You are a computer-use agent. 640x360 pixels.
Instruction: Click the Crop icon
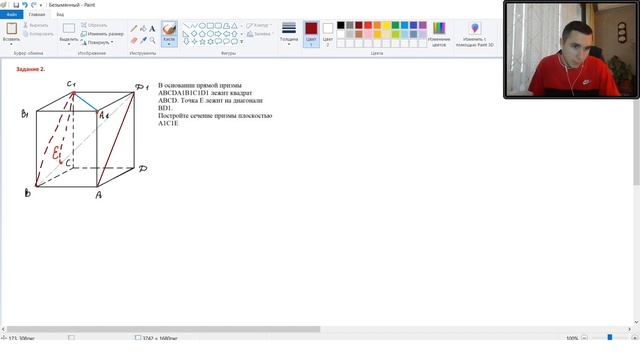tap(84, 25)
